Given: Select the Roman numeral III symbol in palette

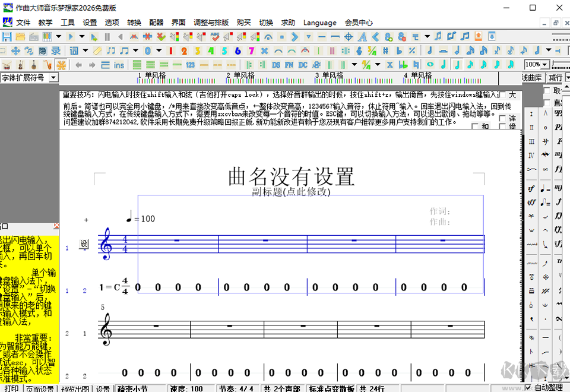Looking at the screenshot, I should pyautogui.click(x=531, y=142).
